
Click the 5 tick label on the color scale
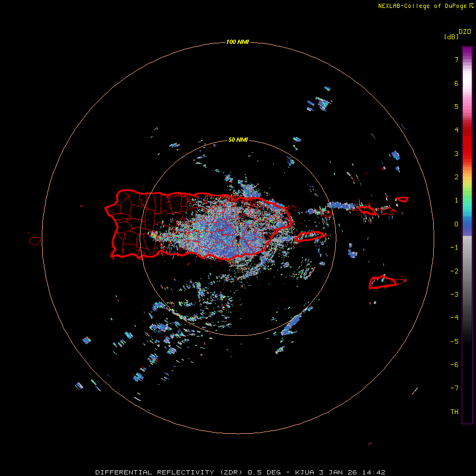tap(456, 106)
